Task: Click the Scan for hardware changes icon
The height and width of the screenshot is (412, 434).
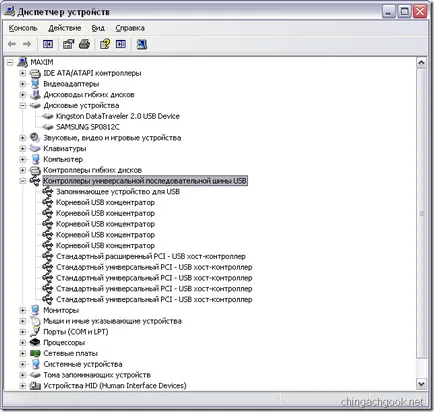Action: tap(142, 44)
